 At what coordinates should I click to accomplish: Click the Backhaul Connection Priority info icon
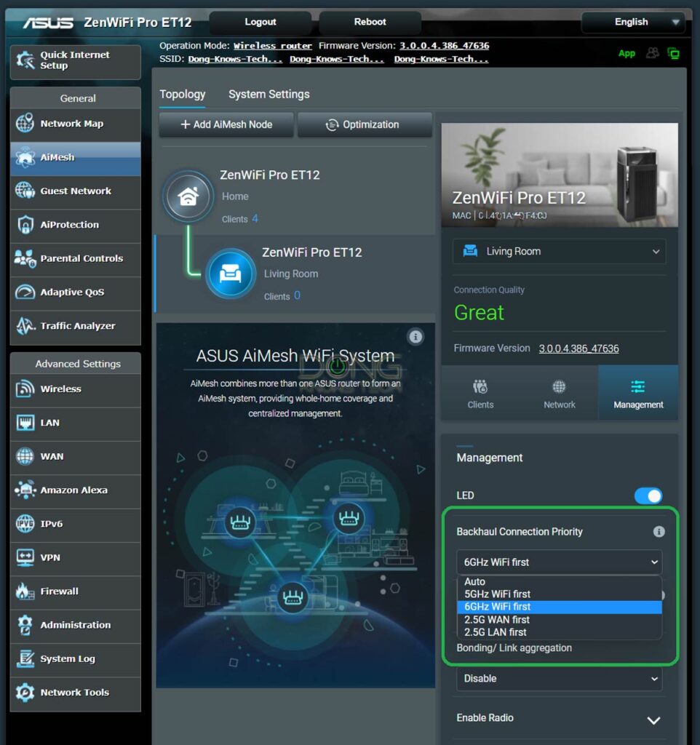point(659,532)
